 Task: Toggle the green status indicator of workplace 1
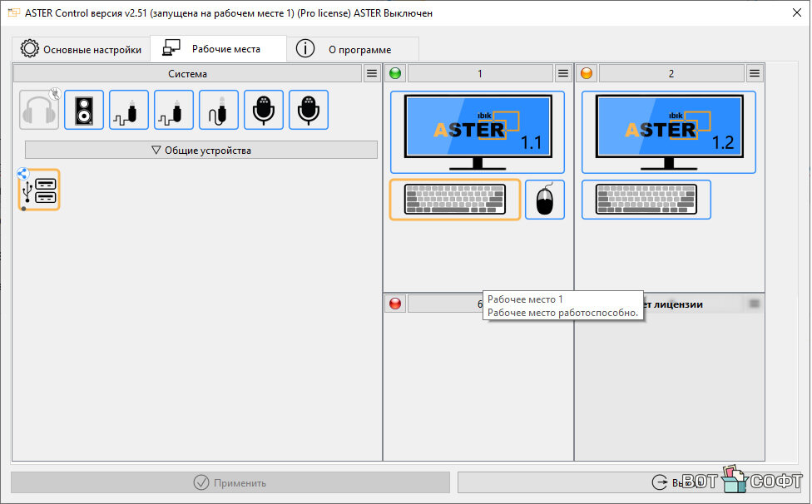click(x=395, y=74)
